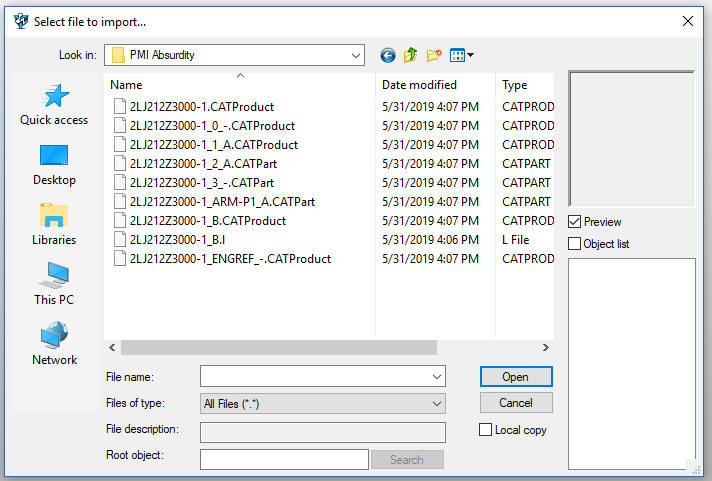Sort by Date modified column

[x=419, y=86]
